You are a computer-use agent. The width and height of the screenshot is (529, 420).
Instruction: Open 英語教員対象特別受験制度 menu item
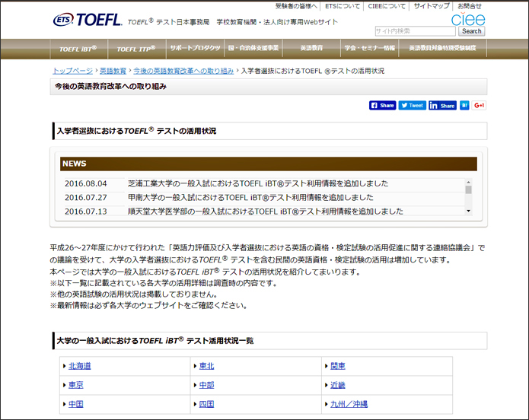click(443, 48)
